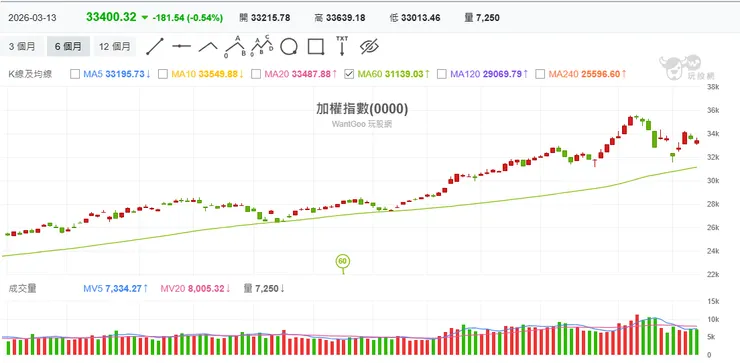Select the rectangle drawing tool
This screenshot has width=740, height=363.
coord(315,47)
